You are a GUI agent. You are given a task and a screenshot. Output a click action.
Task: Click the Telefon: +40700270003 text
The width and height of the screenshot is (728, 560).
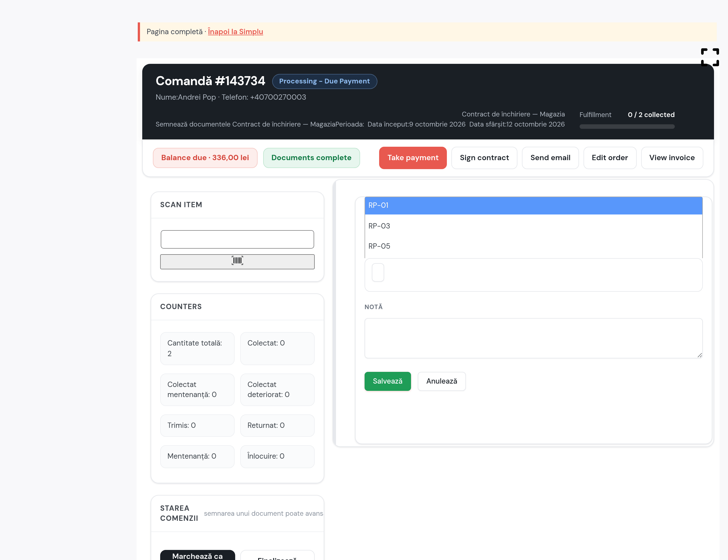(x=264, y=97)
